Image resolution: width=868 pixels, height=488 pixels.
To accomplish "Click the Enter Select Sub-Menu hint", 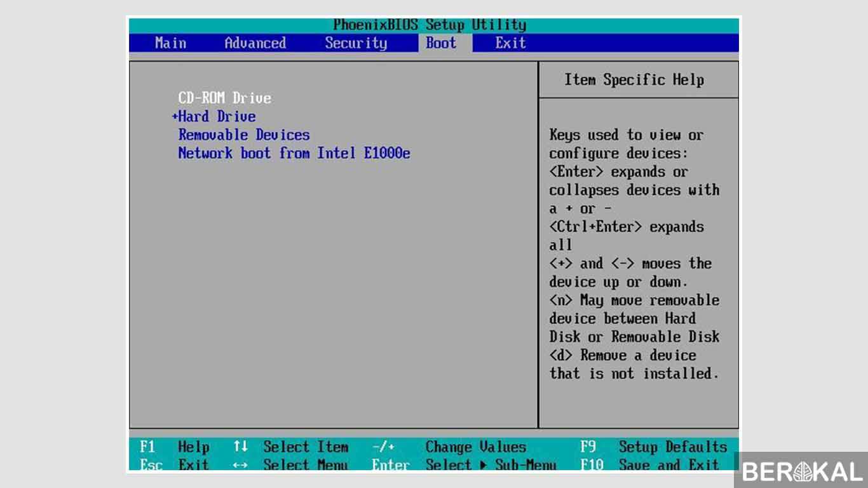I will [x=465, y=465].
